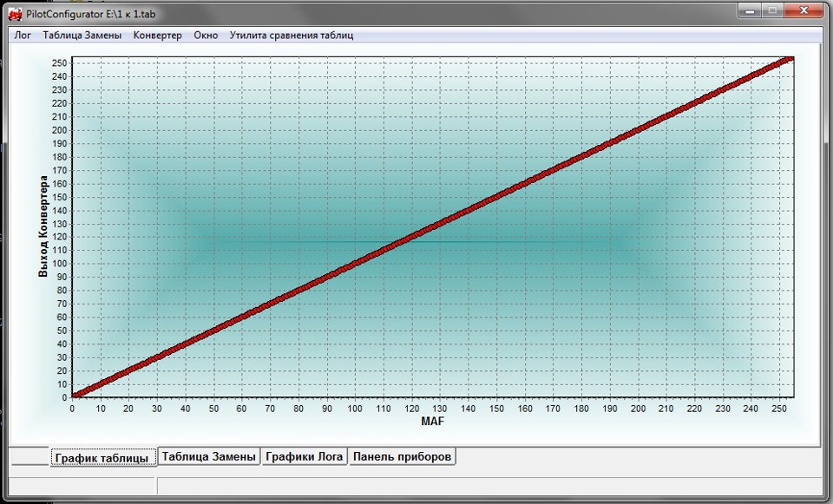Viewport: 833px width, 504px height.
Task: Click the X-axis value 170
Action: 553,409
